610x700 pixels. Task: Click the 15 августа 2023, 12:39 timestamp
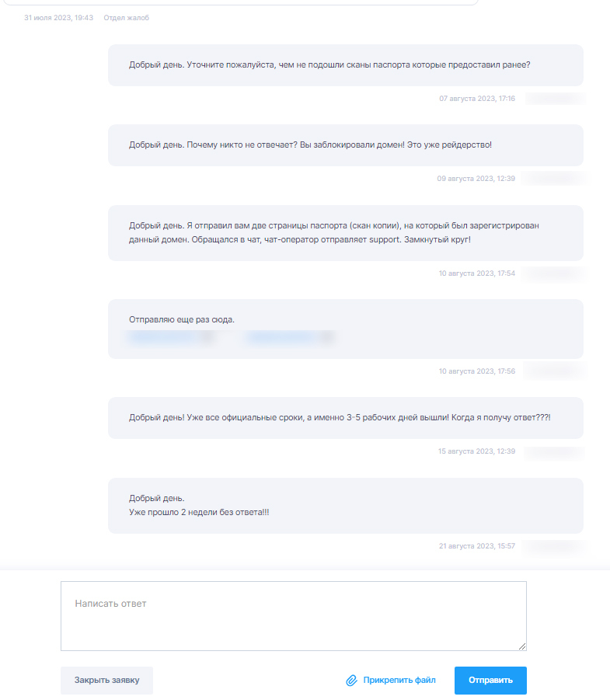[x=476, y=451]
